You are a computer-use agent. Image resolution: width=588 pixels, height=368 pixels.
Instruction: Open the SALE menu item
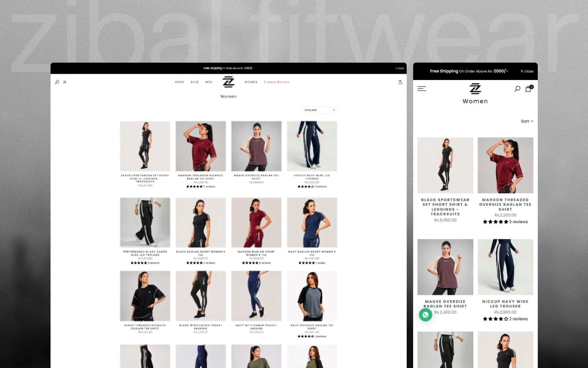(195, 82)
